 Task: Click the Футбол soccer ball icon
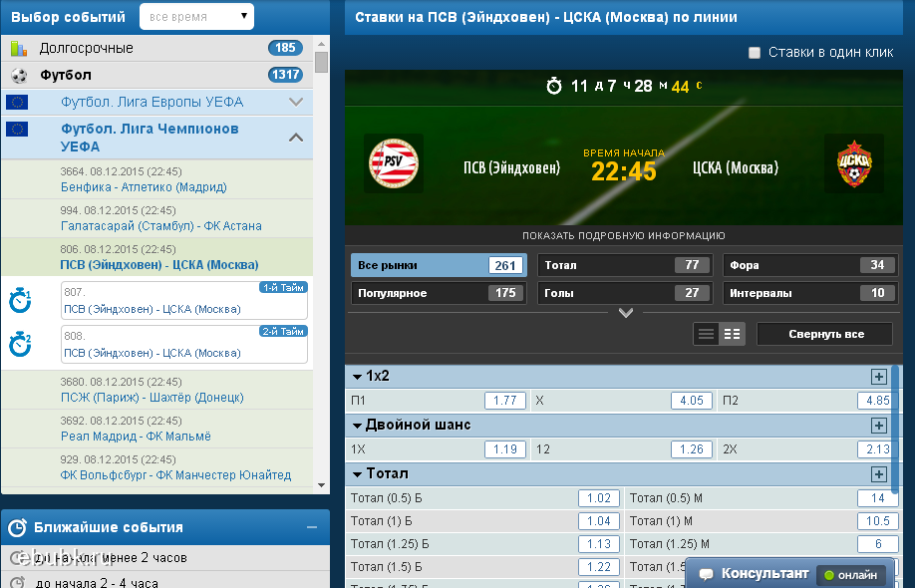click(19, 76)
